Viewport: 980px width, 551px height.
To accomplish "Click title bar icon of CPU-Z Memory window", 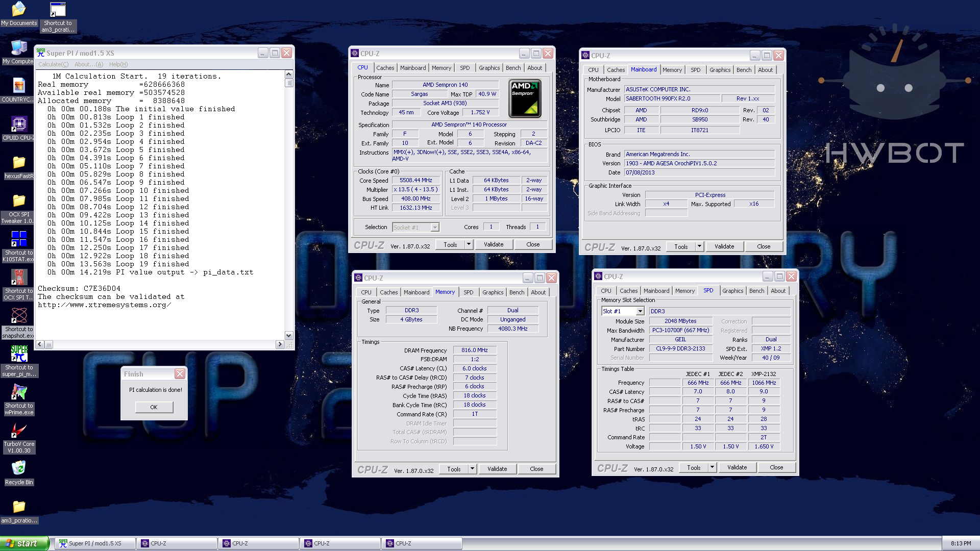I will [358, 278].
